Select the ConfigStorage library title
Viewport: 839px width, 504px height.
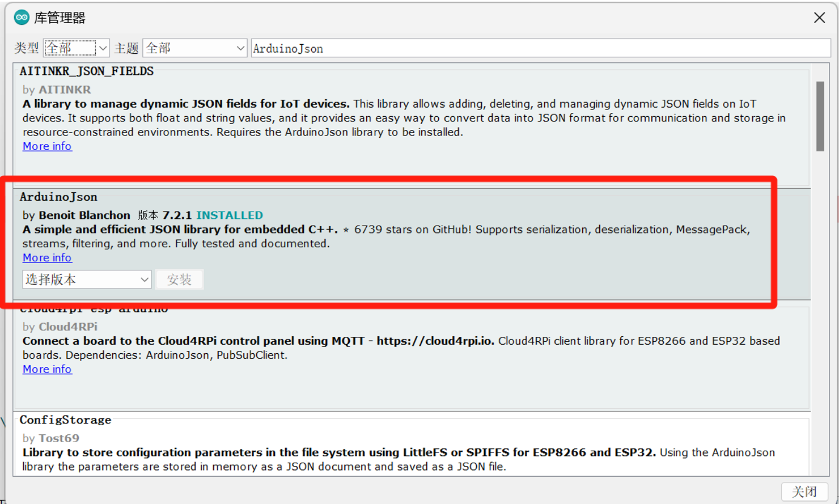point(65,420)
